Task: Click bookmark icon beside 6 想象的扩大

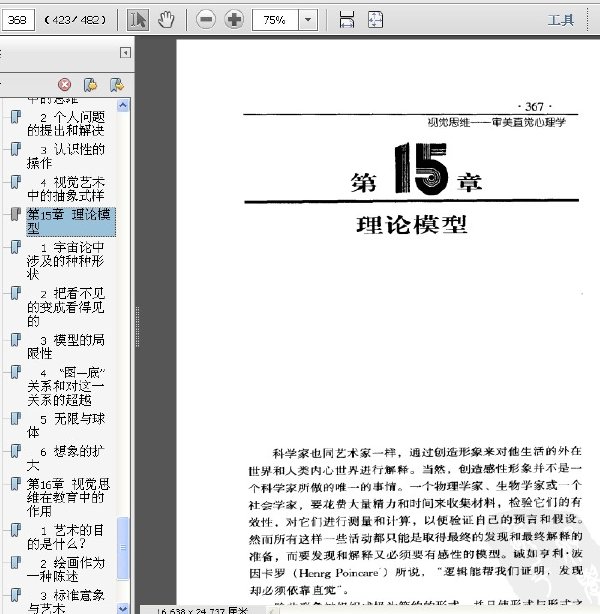Action: click(16, 451)
